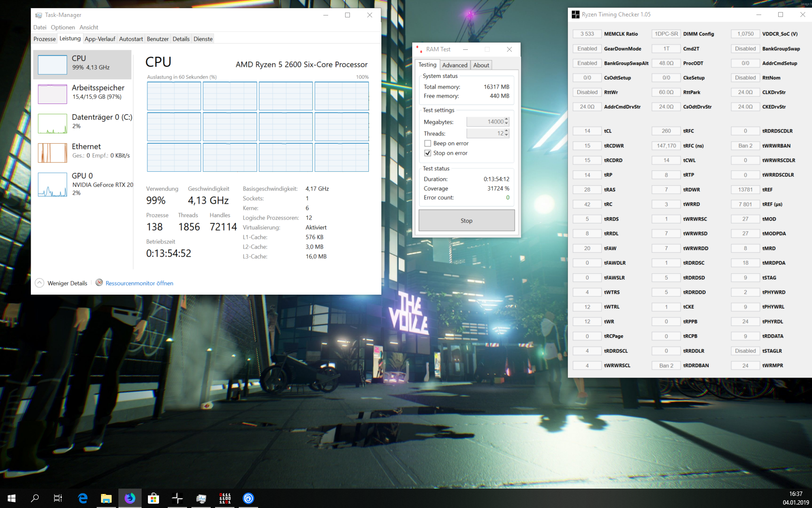Click the tSTAGLR Disabled value
This screenshot has height=508, width=812.
(745, 351)
